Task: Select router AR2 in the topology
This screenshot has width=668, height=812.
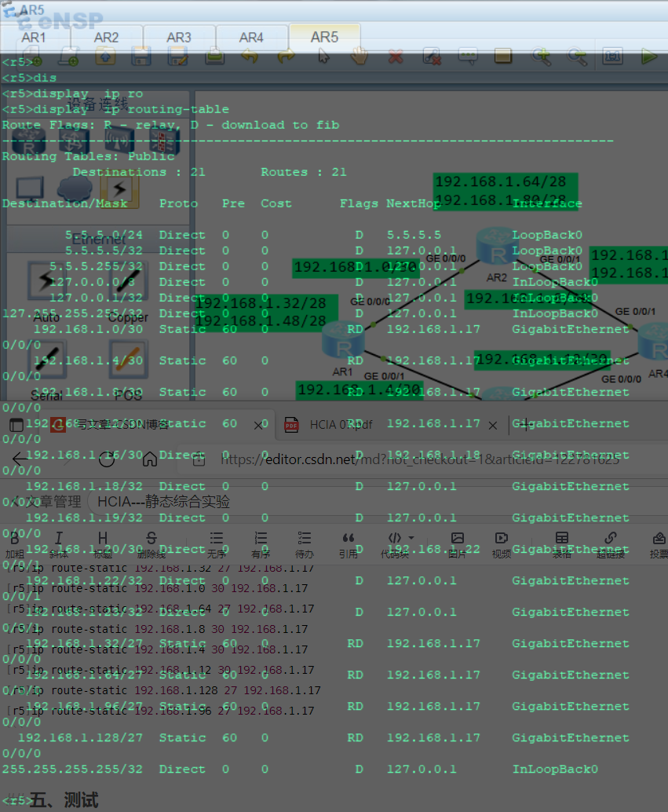Action: [497, 247]
